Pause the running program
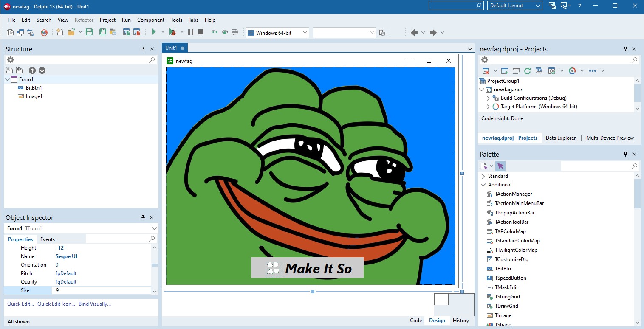The width and height of the screenshot is (644, 329). pyautogui.click(x=191, y=32)
